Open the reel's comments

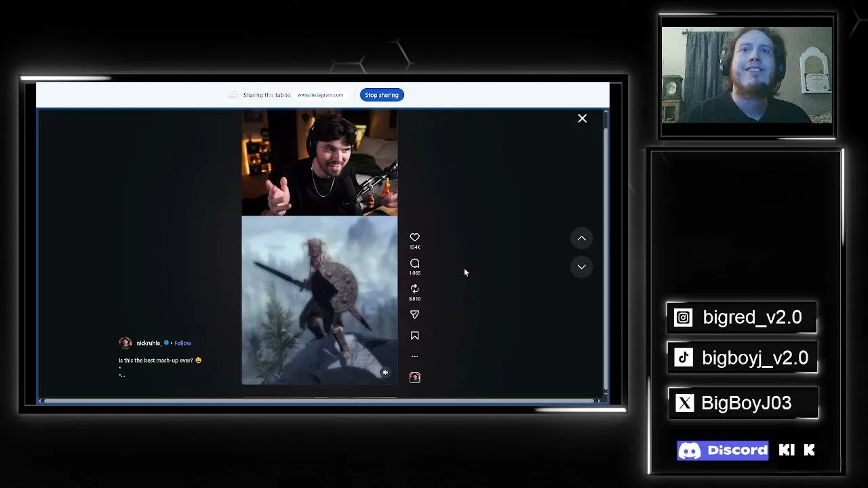click(x=414, y=263)
